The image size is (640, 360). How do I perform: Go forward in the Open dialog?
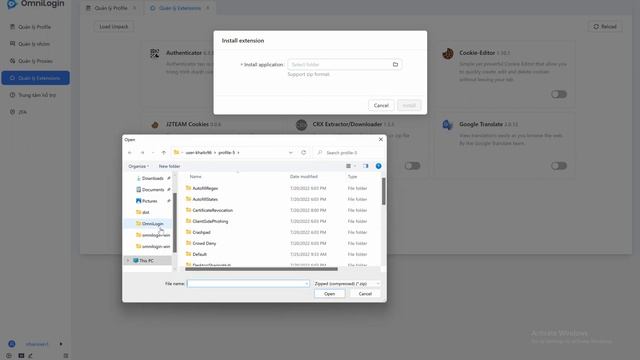click(x=142, y=152)
